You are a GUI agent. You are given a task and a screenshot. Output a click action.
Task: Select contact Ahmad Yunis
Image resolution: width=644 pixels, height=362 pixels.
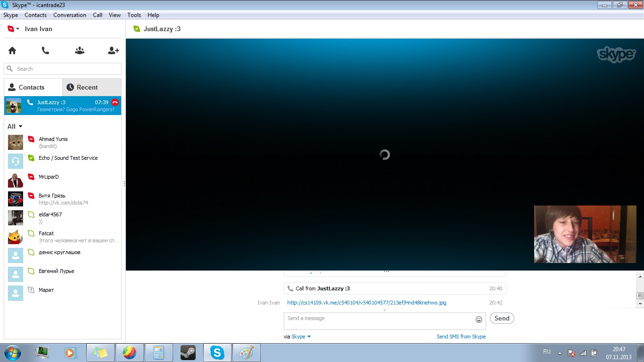tap(63, 142)
